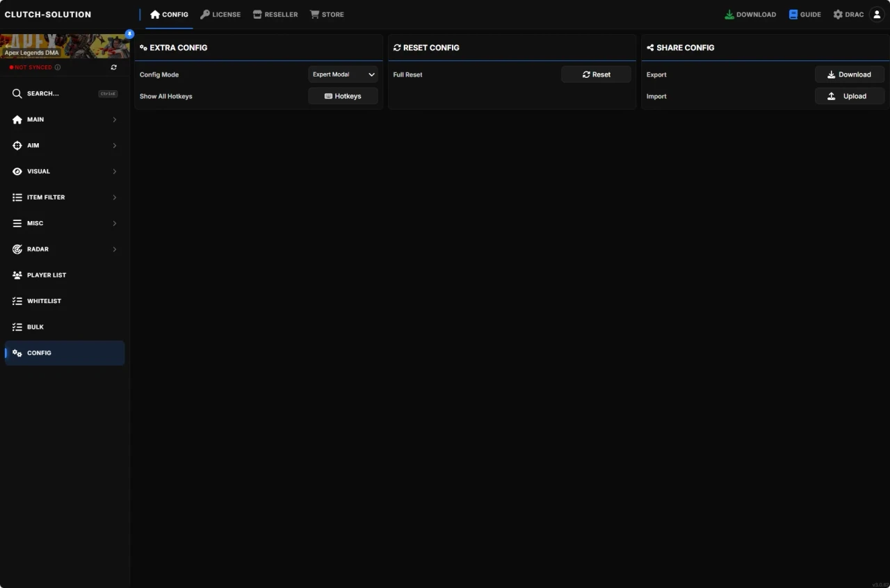The height and width of the screenshot is (588, 890).
Task: Select the Aim sidebar icon
Action: pos(17,145)
